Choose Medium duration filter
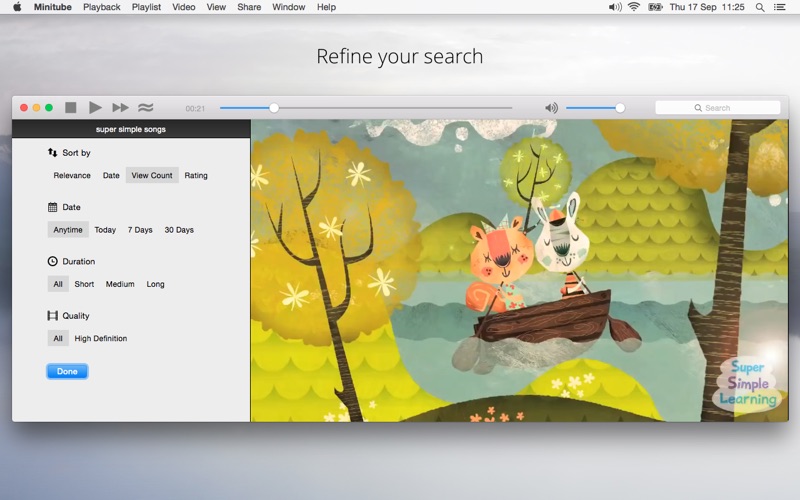The image size is (800, 500). 120,284
